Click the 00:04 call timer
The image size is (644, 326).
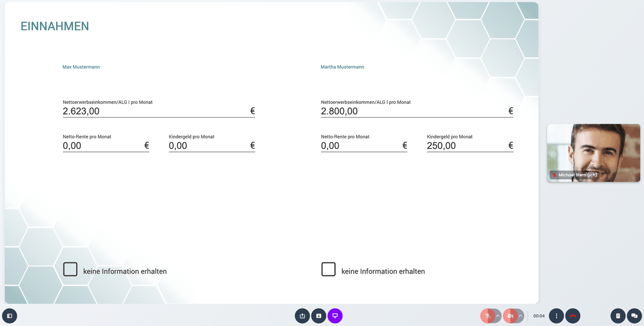point(539,316)
